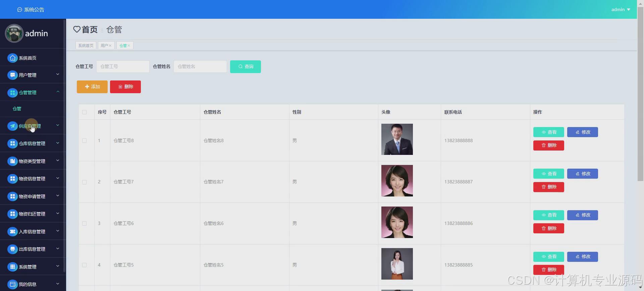
Task: Click the red 删除 button above the table
Action: click(x=125, y=87)
